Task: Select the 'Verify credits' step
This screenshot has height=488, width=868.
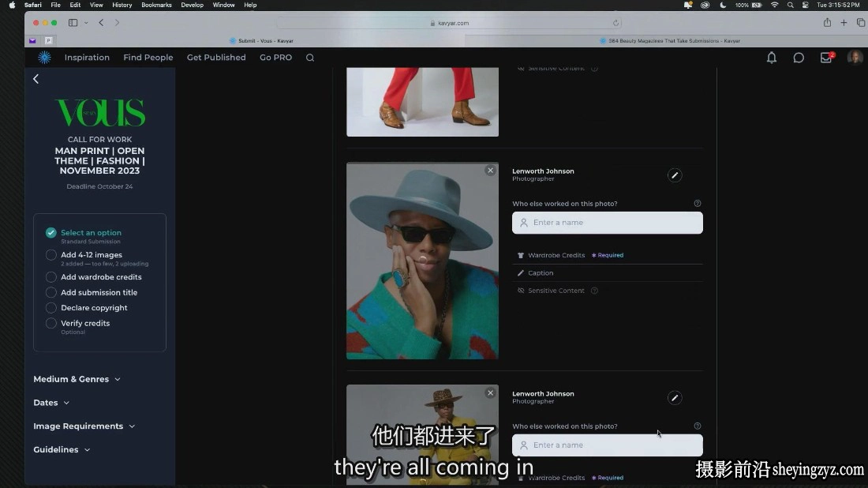Action: (85, 324)
